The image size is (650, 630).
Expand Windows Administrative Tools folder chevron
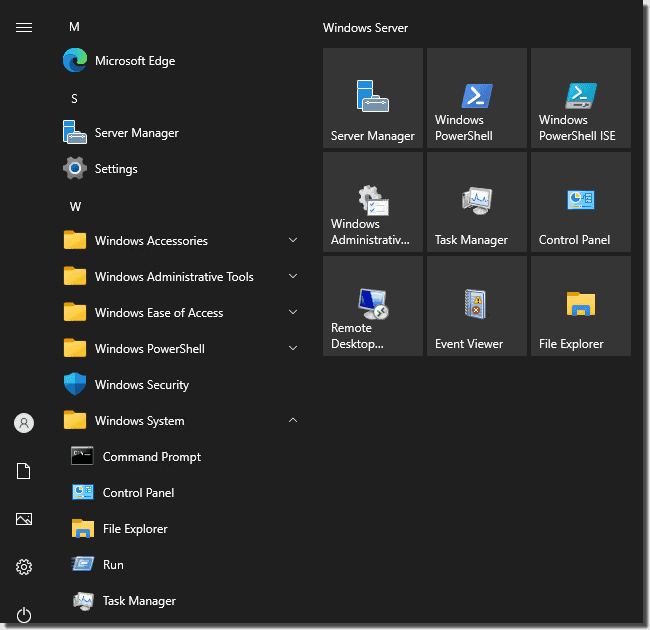(x=293, y=276)
